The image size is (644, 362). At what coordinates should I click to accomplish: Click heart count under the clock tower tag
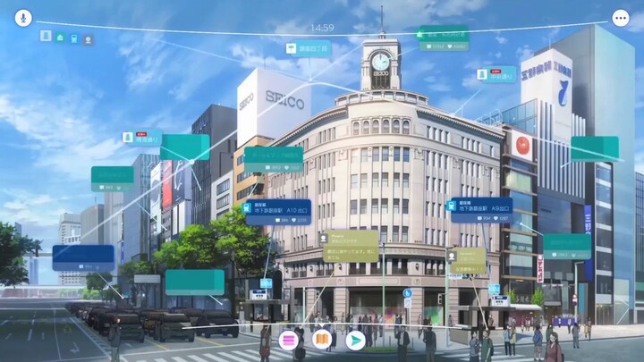pyautogui.click(x=457, y=46)
